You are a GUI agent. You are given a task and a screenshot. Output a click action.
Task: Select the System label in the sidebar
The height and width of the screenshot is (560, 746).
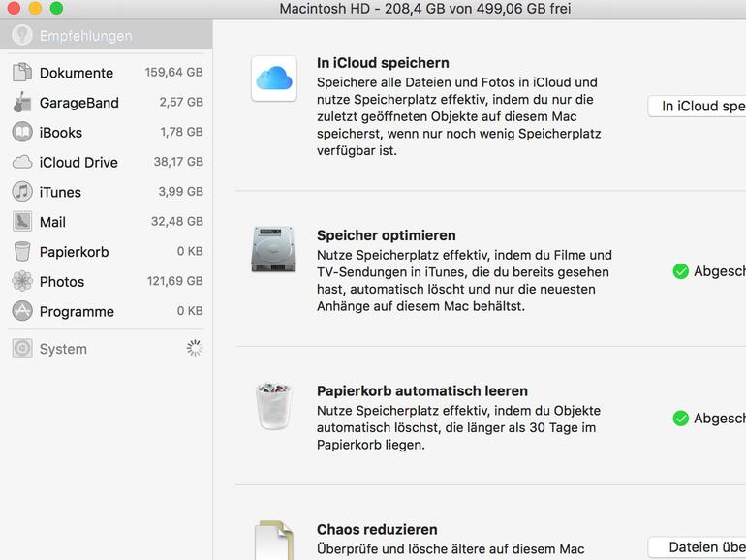click(63, 349)
